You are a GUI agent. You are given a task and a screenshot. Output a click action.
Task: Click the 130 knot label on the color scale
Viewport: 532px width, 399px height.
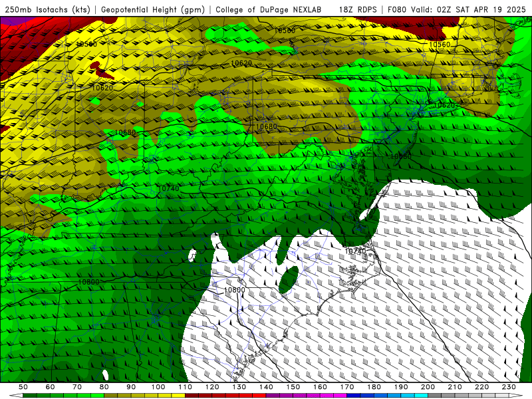click(239, 387)
